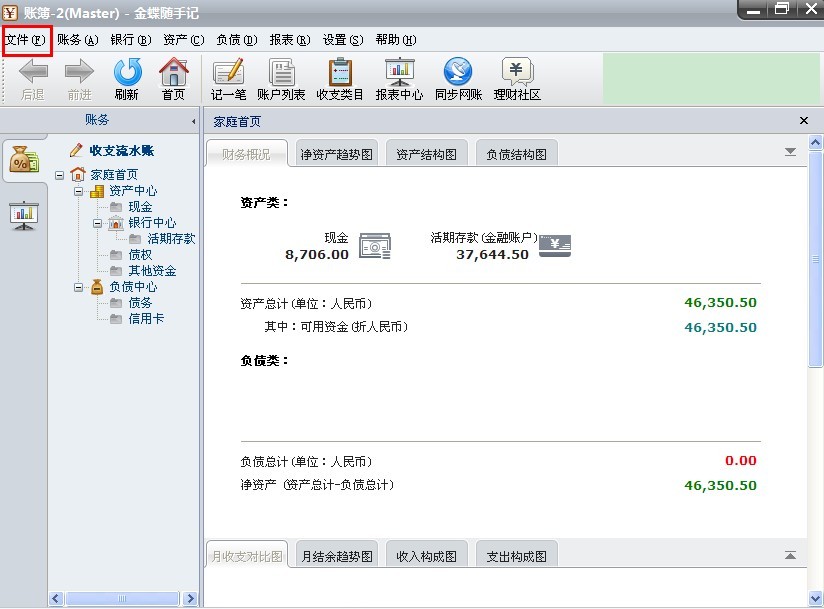This screenshot has height=609, width=824.
Task: Open 收支类目 categories clipboard icon
Action: (340, 71)
